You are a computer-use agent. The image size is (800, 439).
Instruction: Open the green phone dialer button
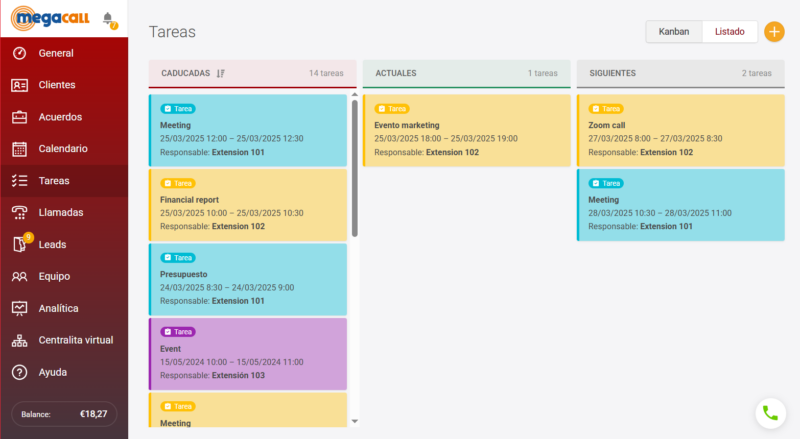[x=769, y=412]
